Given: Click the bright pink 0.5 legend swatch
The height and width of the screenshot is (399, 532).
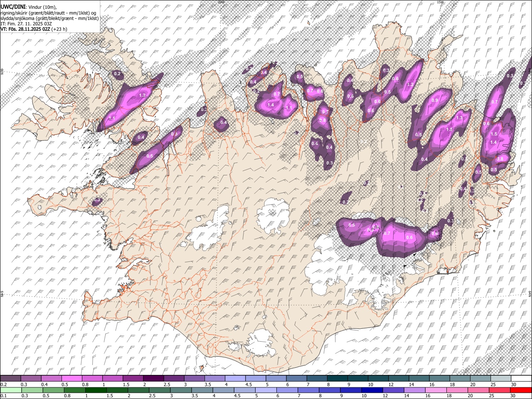Looking at the screenshot, I should pyautogui.click(x=71, y=379).
